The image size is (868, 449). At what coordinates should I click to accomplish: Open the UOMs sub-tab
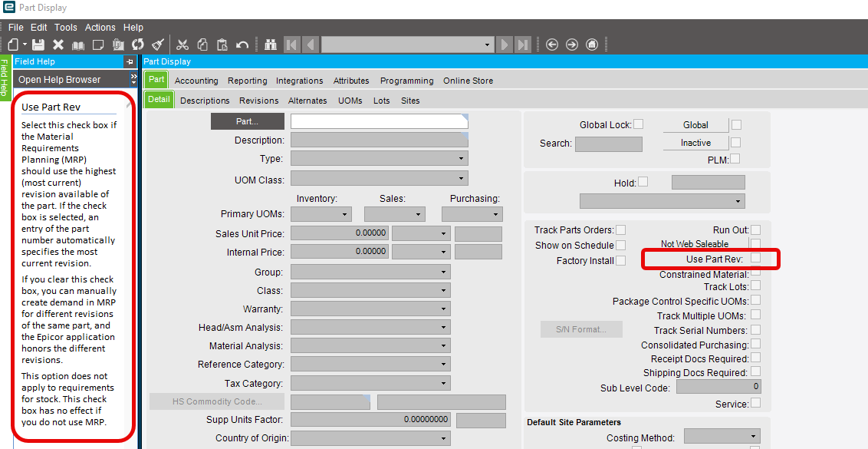(350, 101)
